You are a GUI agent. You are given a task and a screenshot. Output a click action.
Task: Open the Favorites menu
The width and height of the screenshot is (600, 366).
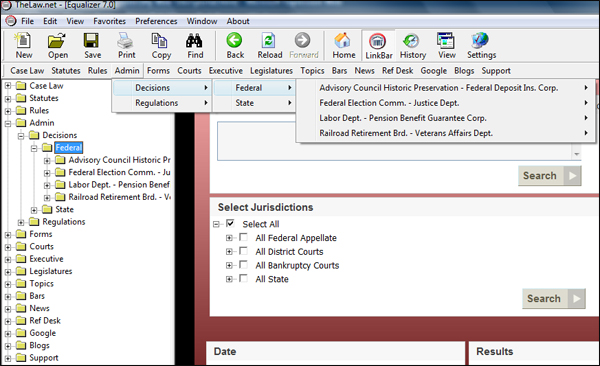[109, 21]
